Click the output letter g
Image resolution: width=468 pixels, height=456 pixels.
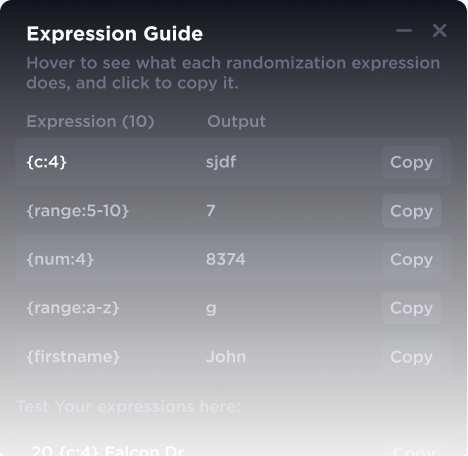pyautogui.click(x=211, y=309)
